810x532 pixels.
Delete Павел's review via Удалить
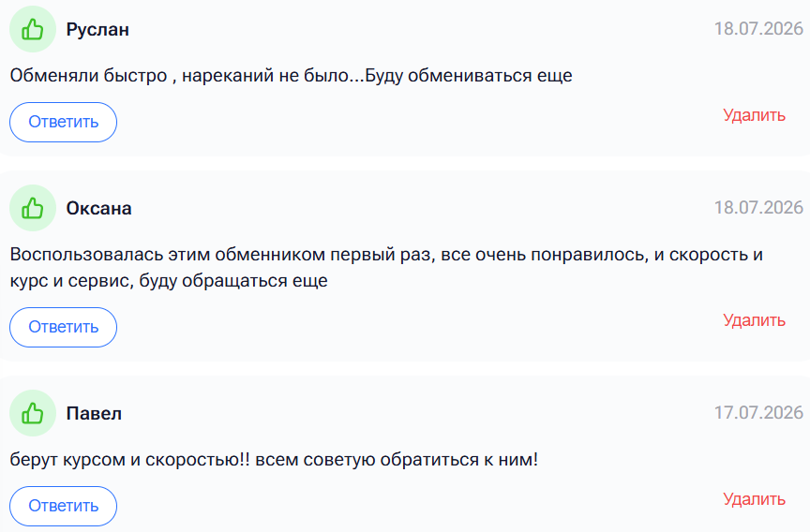754,499
